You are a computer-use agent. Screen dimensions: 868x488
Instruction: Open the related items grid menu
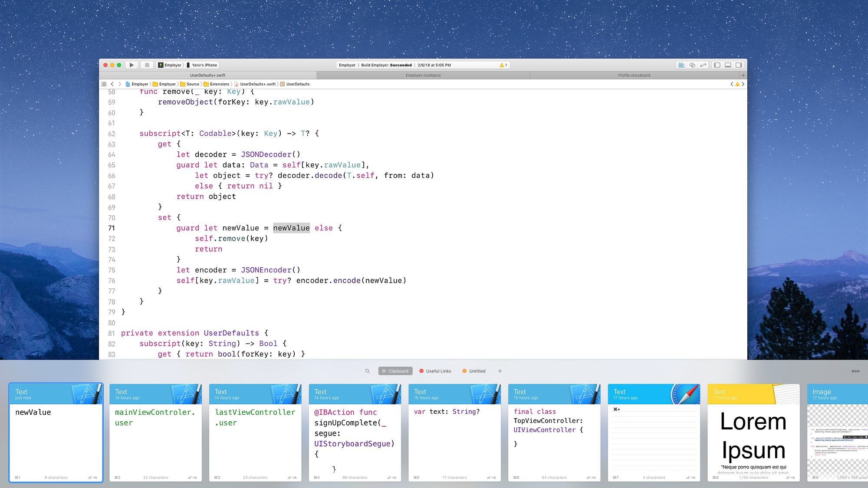point(104,84)
